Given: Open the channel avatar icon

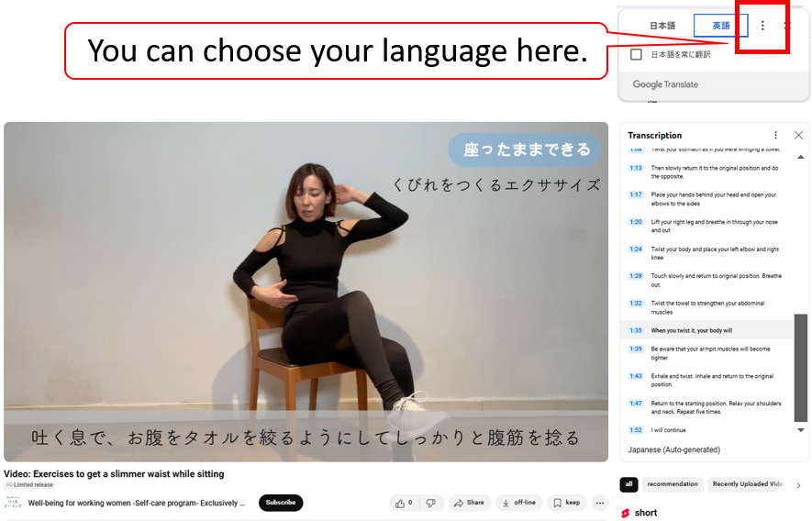Looking at the screenshot, I should click(x=13, y=503).
